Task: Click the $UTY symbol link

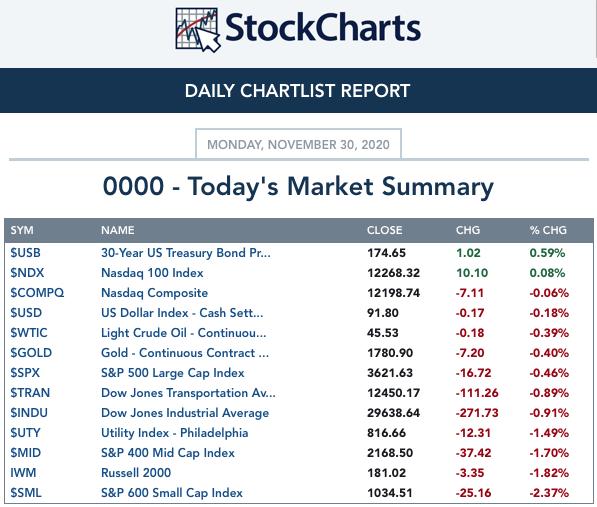Action: coord(25,433)
